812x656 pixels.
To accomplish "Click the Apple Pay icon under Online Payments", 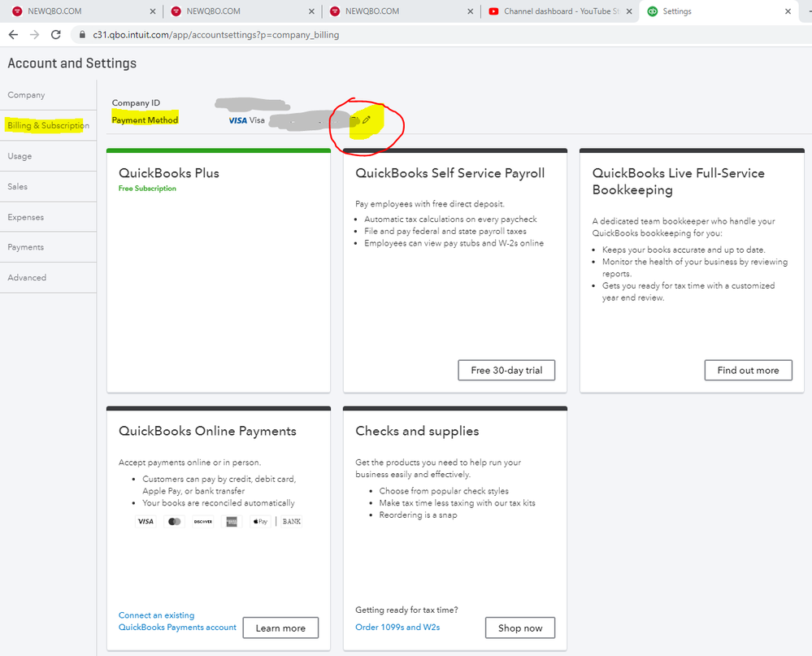I will coord(260,521).
